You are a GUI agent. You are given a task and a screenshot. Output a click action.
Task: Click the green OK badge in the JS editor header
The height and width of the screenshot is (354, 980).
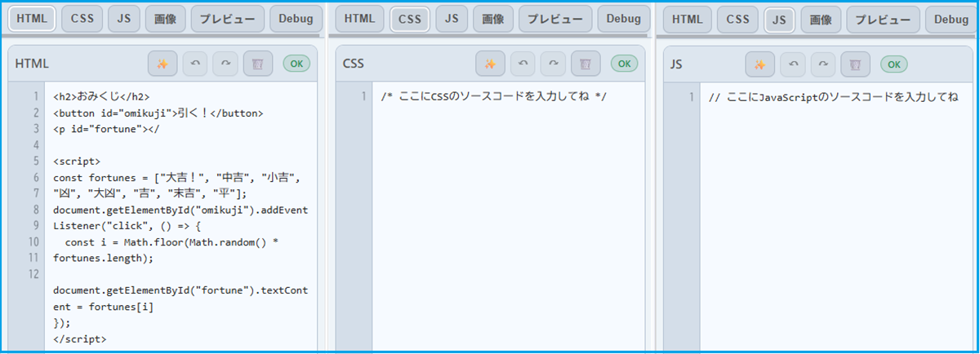point(893,64)
